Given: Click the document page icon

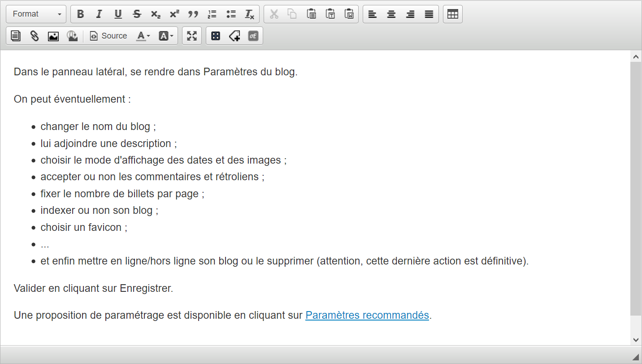Looking at the screenshot, I should point(16,36).
